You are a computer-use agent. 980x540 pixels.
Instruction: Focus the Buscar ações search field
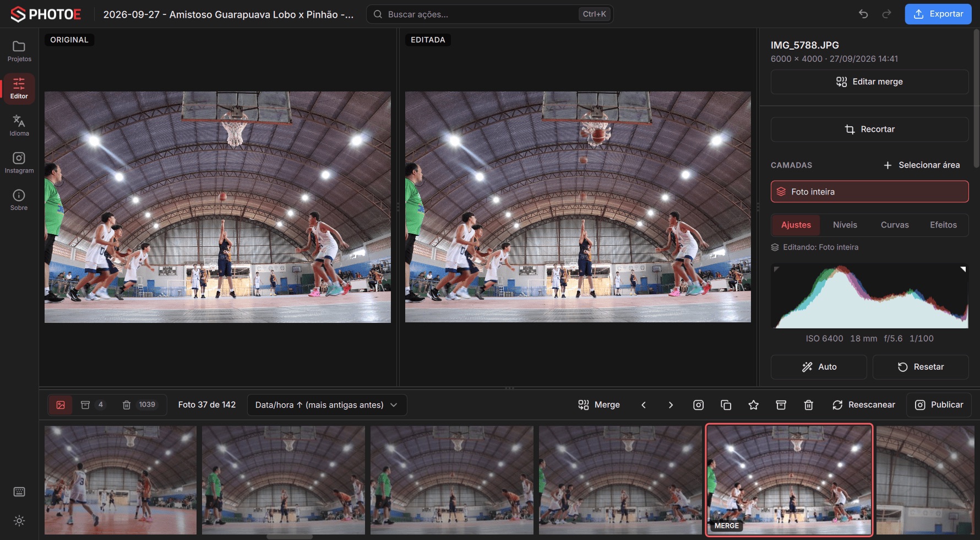click(489, 14)
